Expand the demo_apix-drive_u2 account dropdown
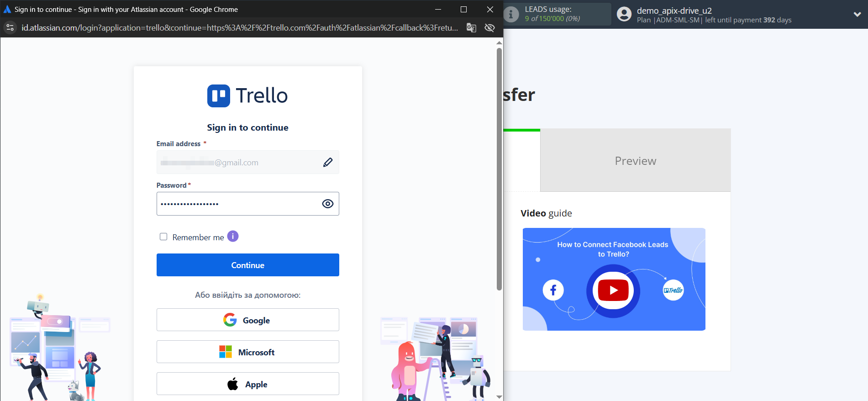Image resolution: width=868 pixels, height=401 pixels. click(x=857, y=14)
